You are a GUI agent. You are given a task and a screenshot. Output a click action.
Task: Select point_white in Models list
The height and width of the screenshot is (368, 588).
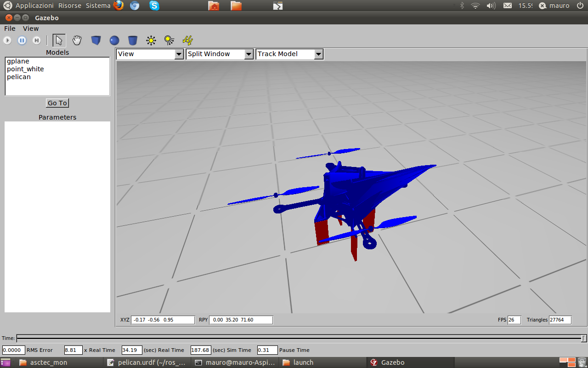pyautogui.click(x=25, y=69)
